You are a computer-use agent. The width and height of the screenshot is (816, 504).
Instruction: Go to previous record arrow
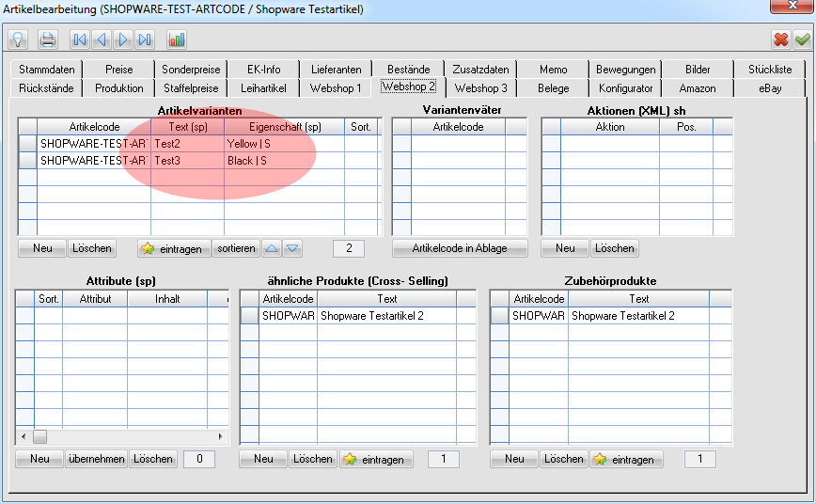click(102, 39)
